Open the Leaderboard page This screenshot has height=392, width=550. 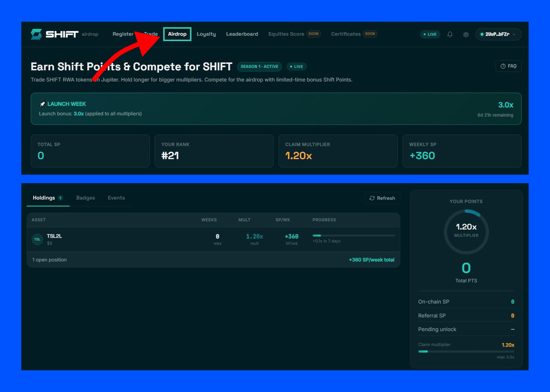242,34
